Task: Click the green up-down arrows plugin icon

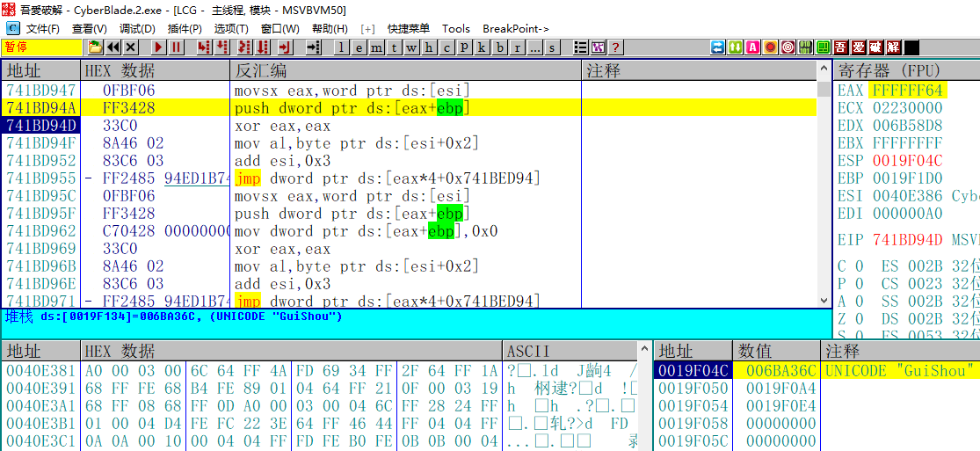Action: 736,47
